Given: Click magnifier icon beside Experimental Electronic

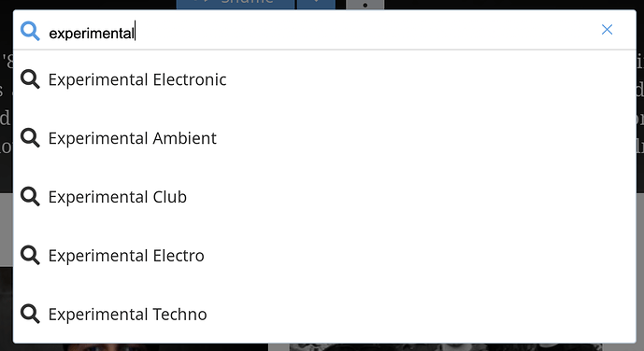Looking at the screenshot, I should 31,79.
